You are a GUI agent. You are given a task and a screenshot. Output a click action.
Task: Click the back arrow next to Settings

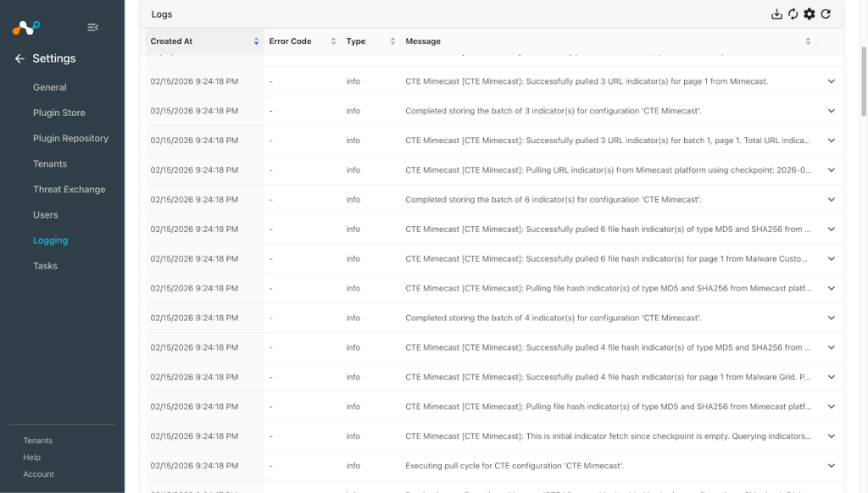20,58
